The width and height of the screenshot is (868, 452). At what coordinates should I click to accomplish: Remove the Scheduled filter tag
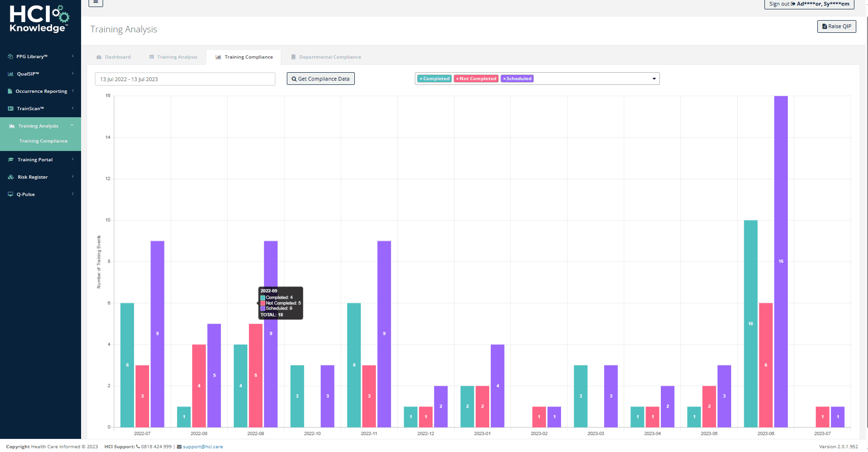[x=506, y=78]
